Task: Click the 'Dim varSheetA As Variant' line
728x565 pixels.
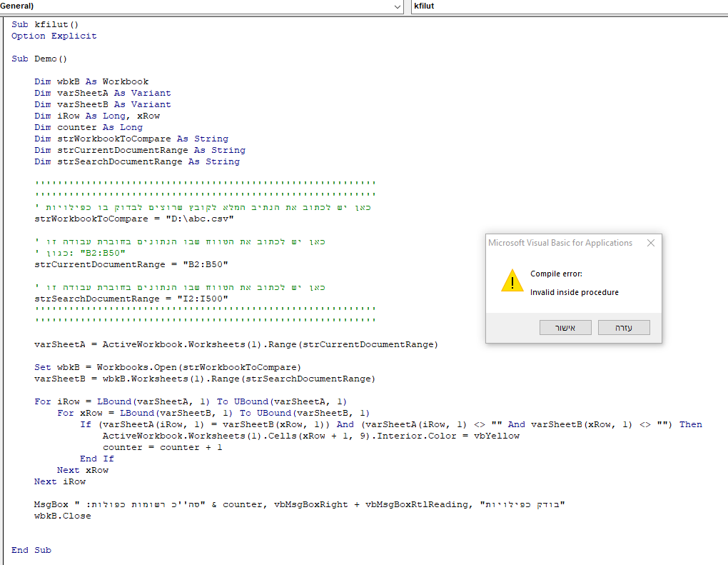Action: [x=103, y=94]
